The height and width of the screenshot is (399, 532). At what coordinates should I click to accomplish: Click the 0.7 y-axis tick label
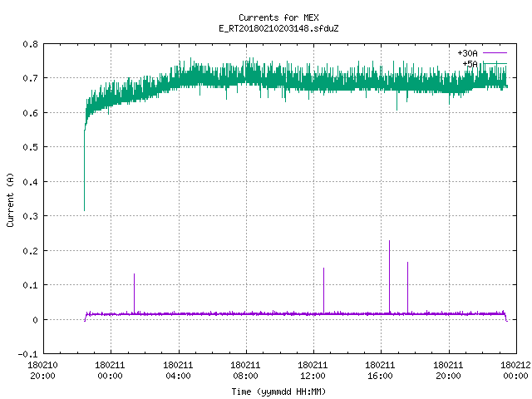tap(30, 78)
